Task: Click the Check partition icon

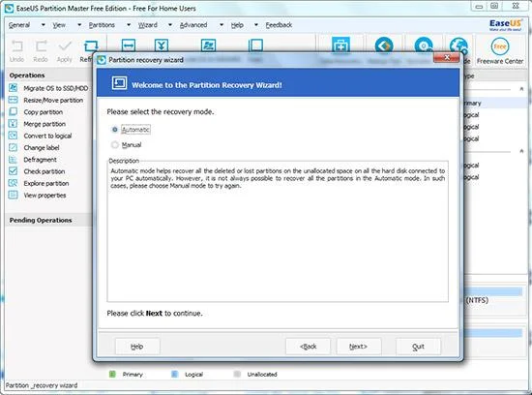Action: click(x=13, y=171)
